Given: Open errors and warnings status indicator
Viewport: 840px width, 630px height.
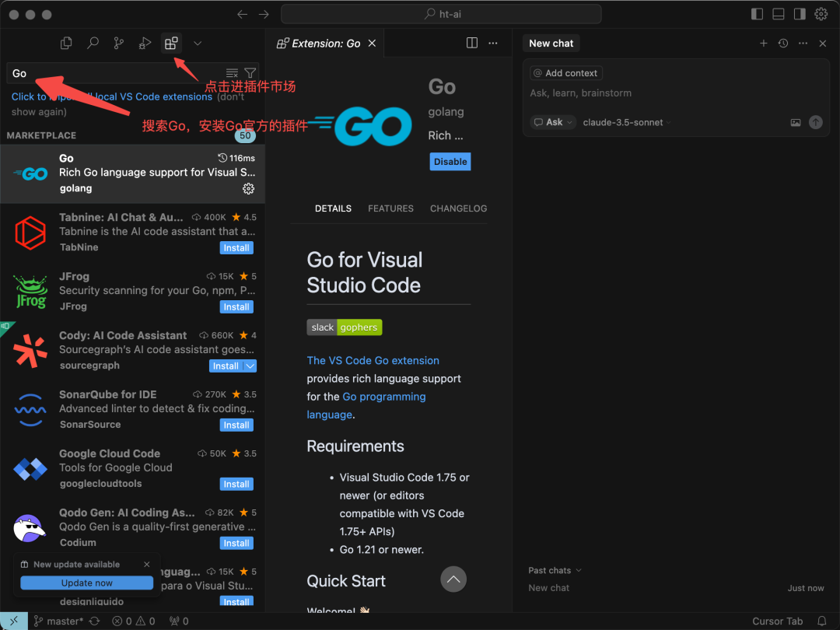Looking at the screenshot, I should point(134,621).
